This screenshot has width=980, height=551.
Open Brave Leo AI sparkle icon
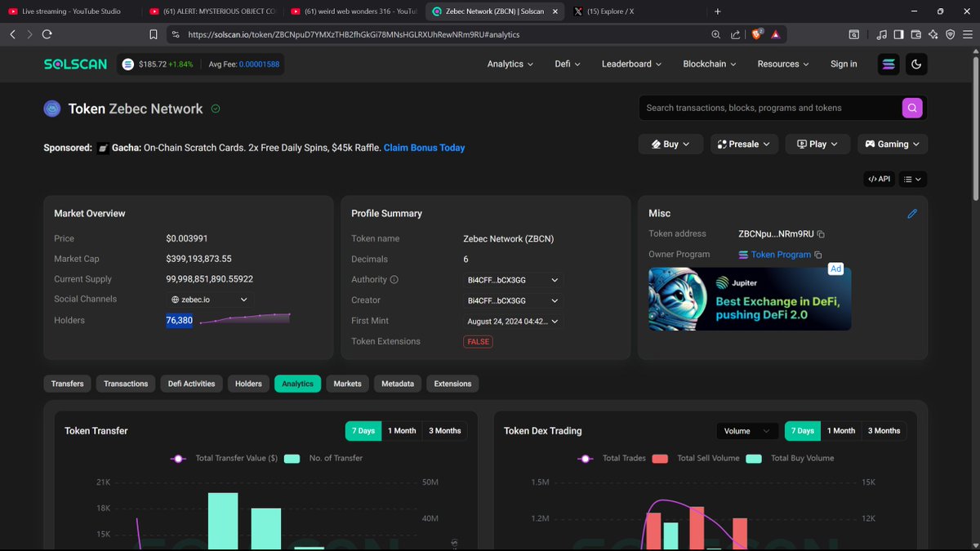933,34
